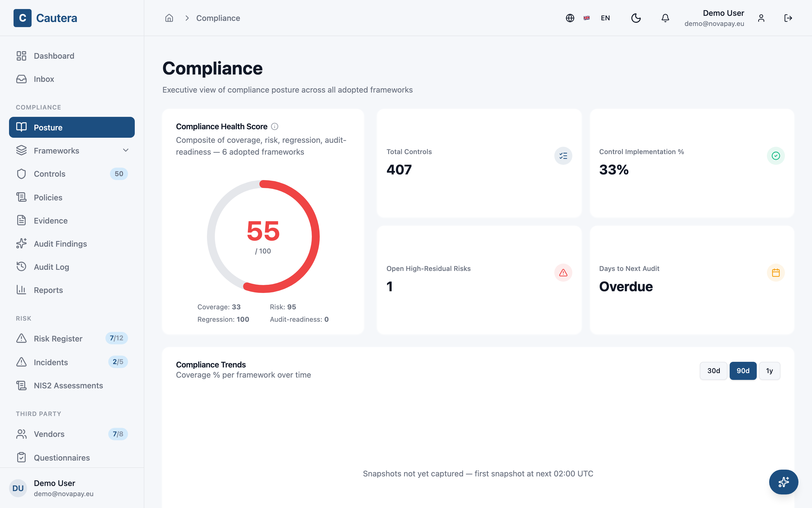Click the Dashboard grid icon
Image resolution: width=812 pixels, height=508 pixels.
[21, 56]
